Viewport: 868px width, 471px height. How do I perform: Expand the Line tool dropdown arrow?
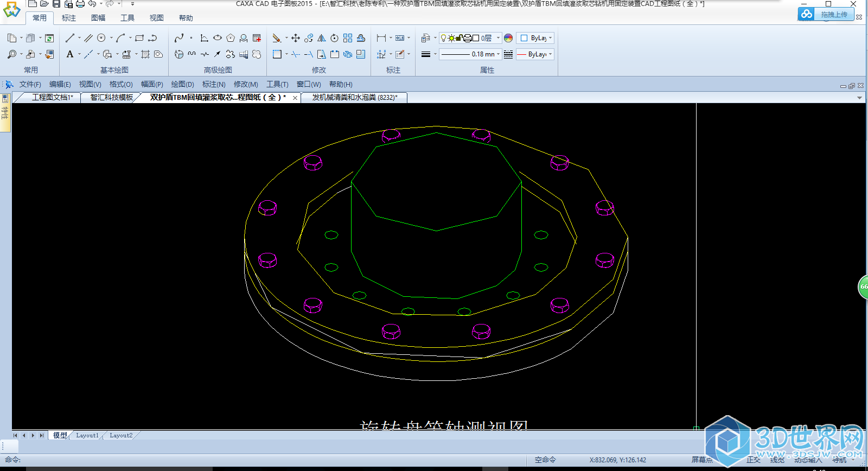coord(79,38)
